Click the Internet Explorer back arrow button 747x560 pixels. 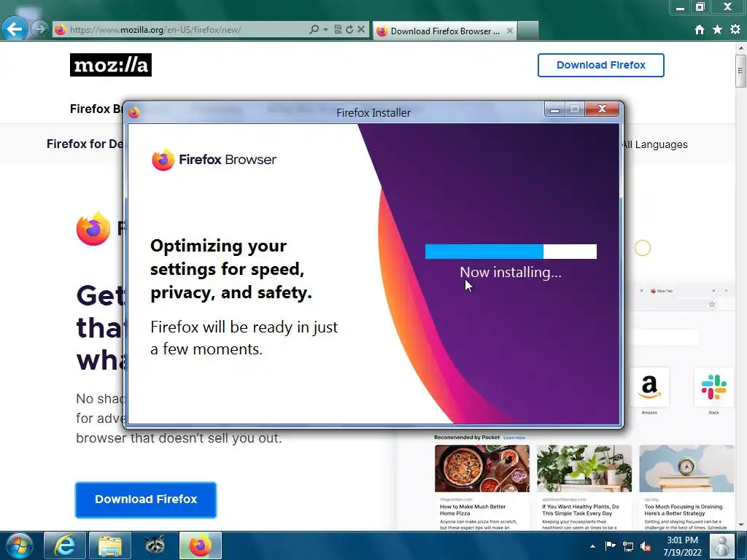click(x=15, y=29)
